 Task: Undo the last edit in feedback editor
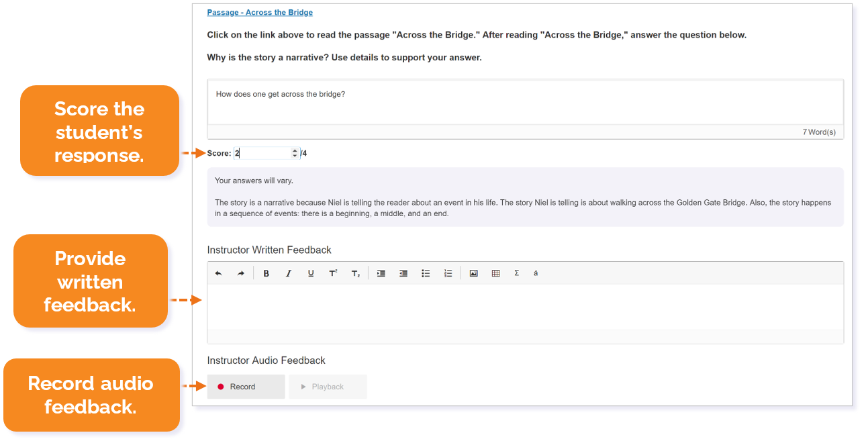point(218,273)
